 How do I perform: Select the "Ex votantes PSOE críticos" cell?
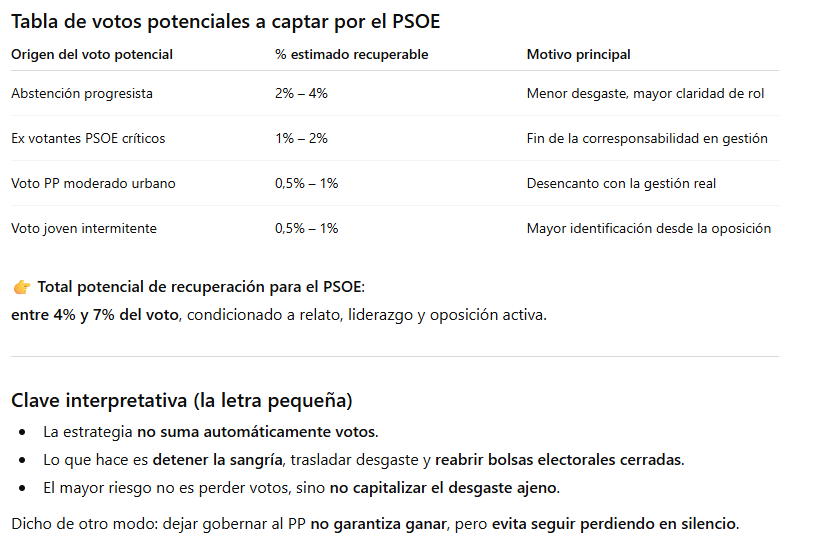pyautogui.click(x=88, y=138)
